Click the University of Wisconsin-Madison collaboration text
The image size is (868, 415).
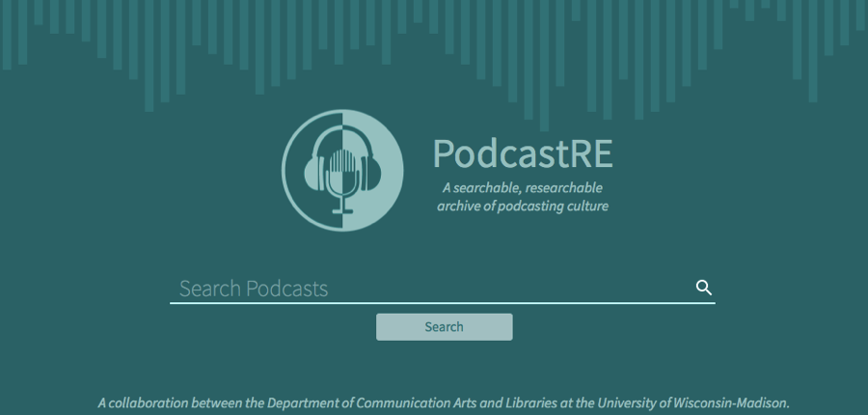pos(444,402)
